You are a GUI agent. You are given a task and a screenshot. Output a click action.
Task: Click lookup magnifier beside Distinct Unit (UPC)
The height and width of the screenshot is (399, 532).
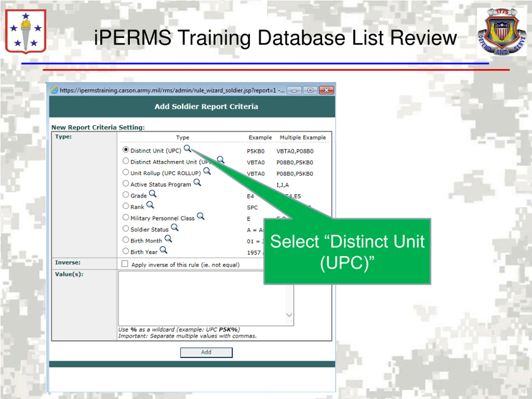point(187,149)
